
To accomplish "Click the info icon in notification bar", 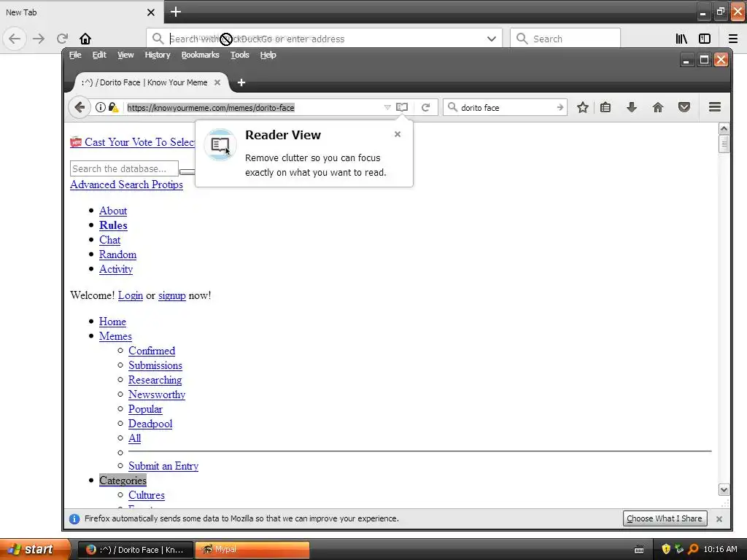I will (x=74, y=518).
